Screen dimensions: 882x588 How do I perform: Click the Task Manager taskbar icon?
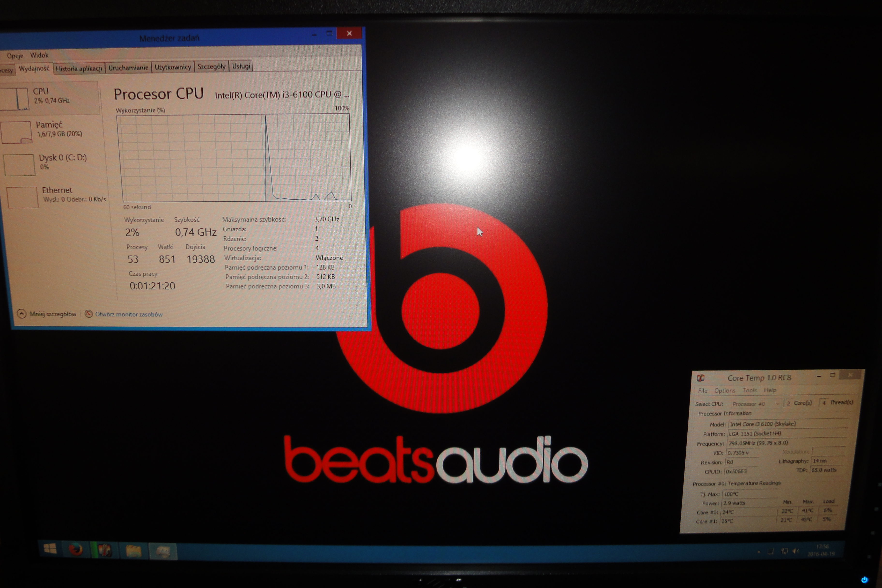tap(163, 552)
